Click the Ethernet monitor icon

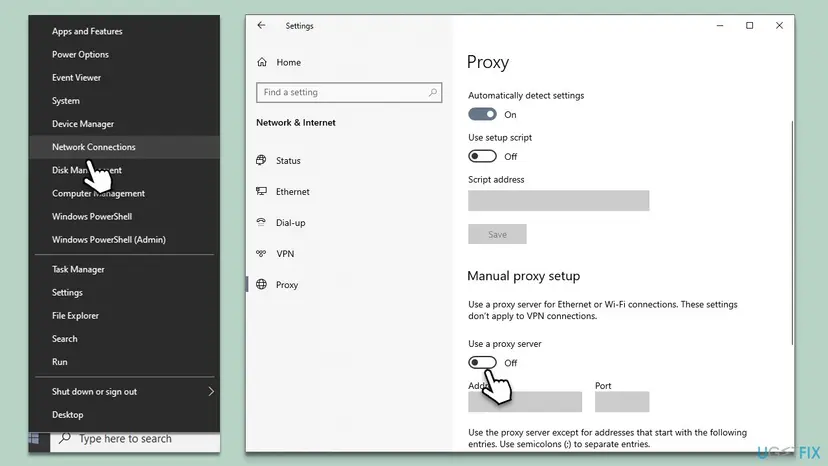pos(261,191)
